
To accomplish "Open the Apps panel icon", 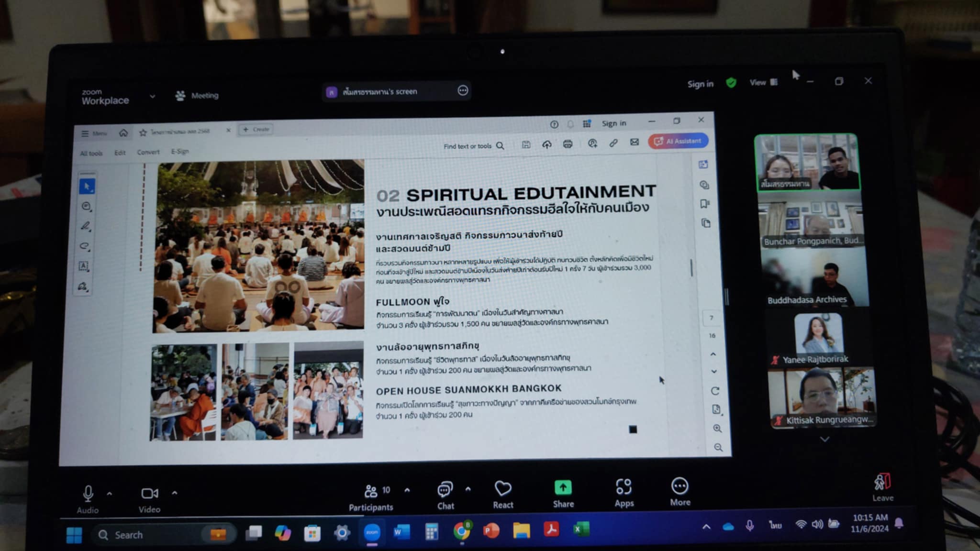I will (x=624, y=487).
